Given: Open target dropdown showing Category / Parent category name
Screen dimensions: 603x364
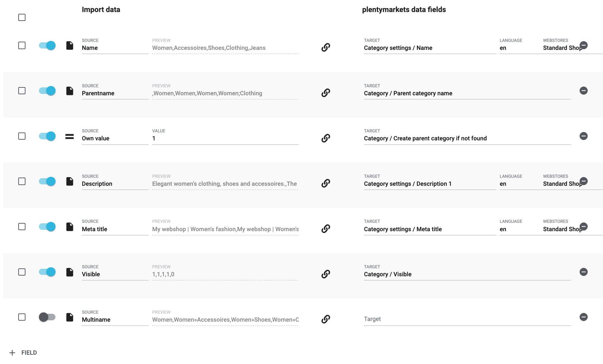Looking at the screenshot, I should click(467, 93).
